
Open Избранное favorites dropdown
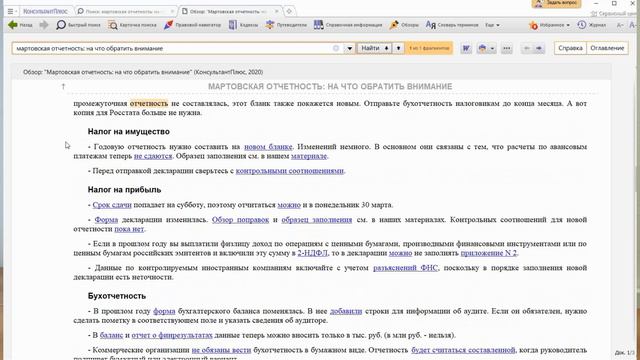pyautogui.click(x=549, y=25)
